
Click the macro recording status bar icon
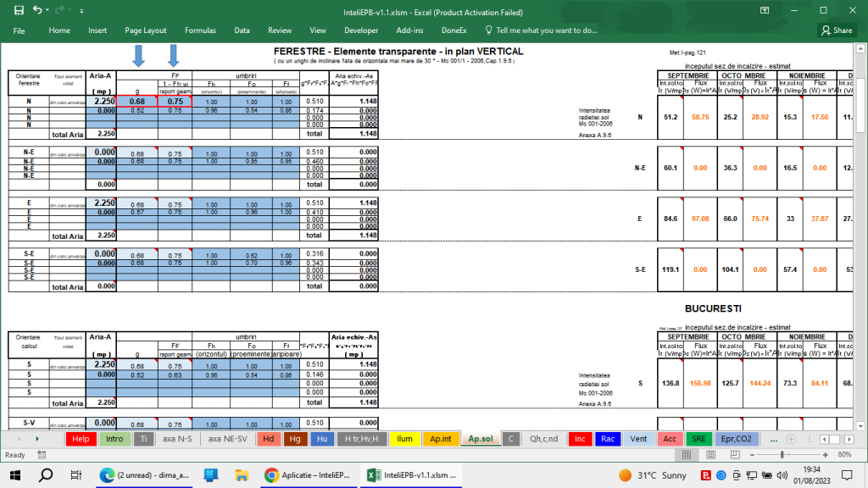coord(41,455)
